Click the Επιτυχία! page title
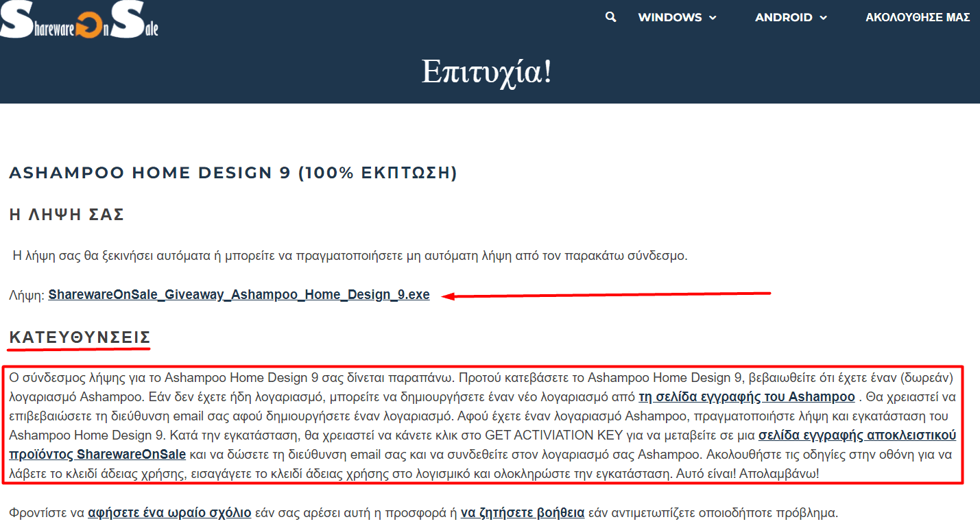The height and width of the screenshot is (526, 980). point(487,71)
